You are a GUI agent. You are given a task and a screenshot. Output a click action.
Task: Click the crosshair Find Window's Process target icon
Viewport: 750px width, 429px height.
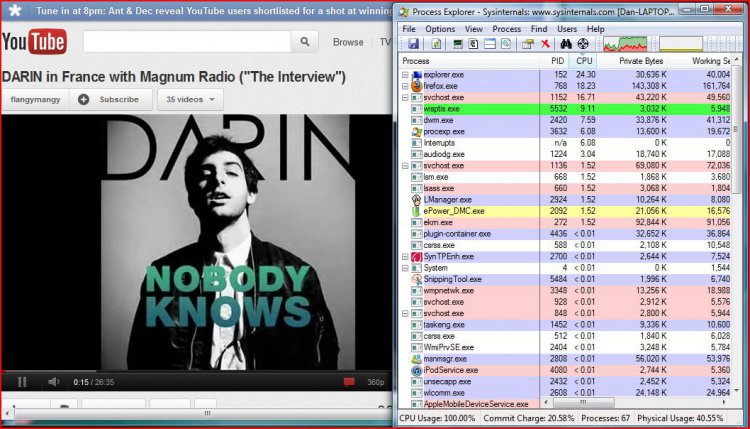coord(583,44)
